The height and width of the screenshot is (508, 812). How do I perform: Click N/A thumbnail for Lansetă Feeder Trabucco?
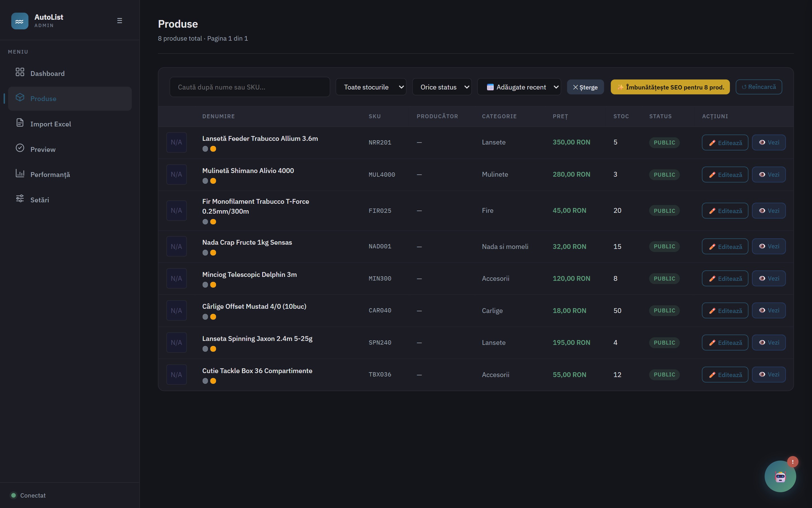176,143
